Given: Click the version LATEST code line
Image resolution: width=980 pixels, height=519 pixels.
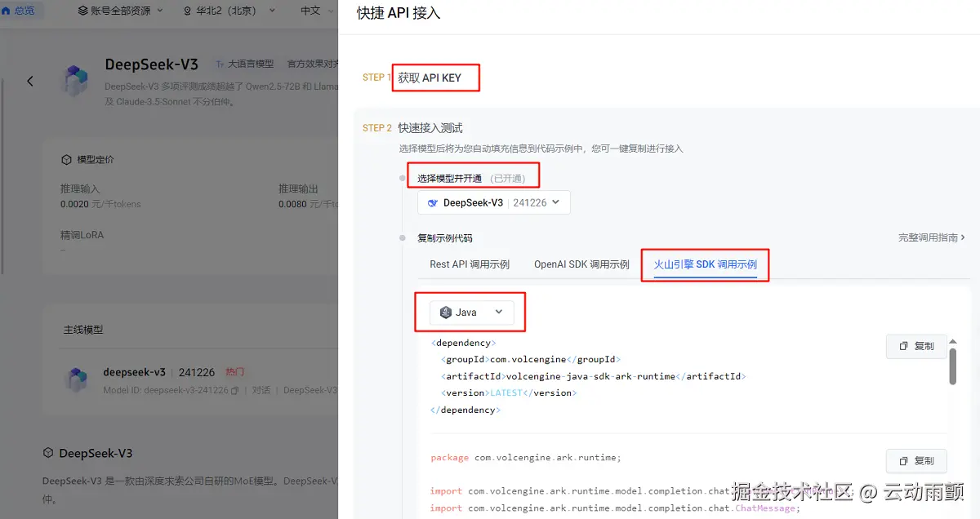Looking at the screenshot, I should click(x=509, y=393).
